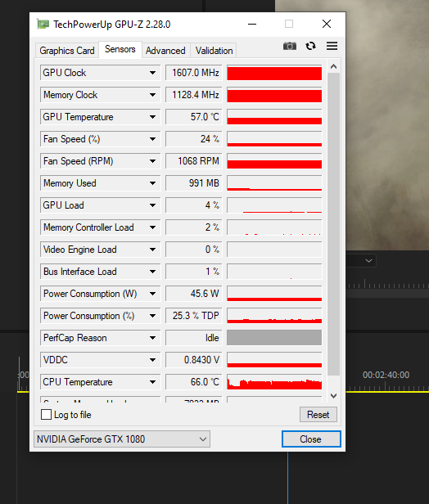
Task: Click the 66.0 °C CPU Temperature value
Action: 193,382
